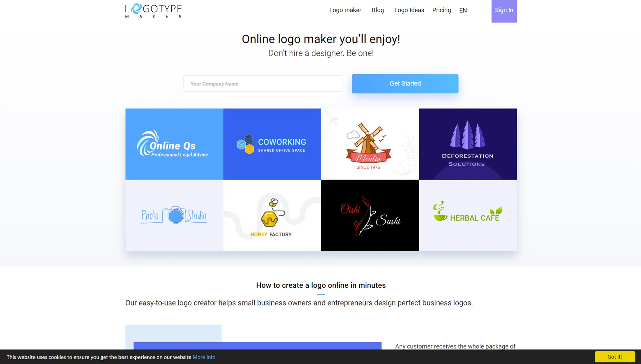Open the Pricing page
This screenshot has width=641, height=364.
[441, 10]
